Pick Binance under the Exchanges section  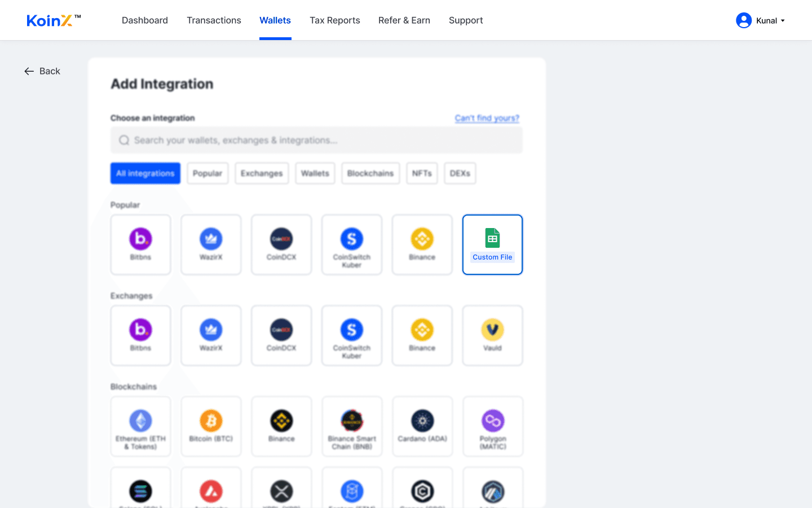(x=422, y=335)
